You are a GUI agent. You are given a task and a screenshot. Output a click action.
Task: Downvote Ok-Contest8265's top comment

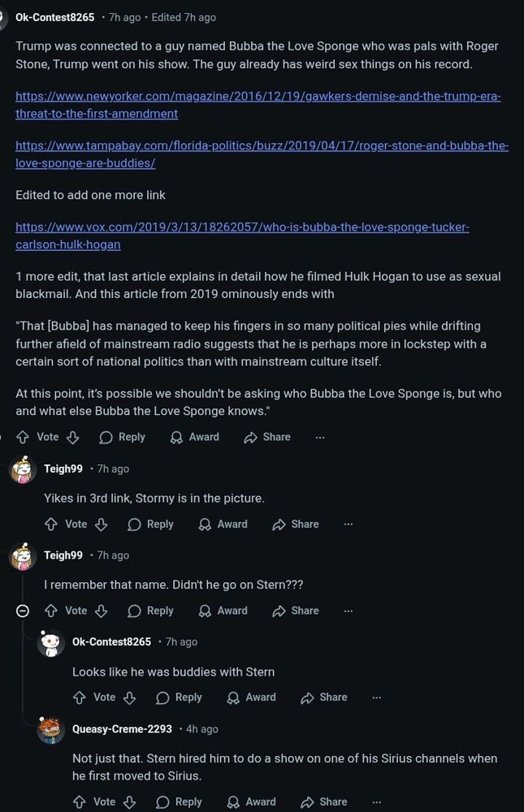[72, 437]
